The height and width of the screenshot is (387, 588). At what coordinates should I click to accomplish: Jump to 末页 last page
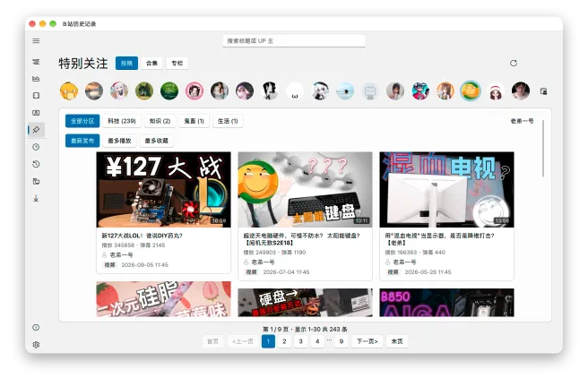[397, 341]
